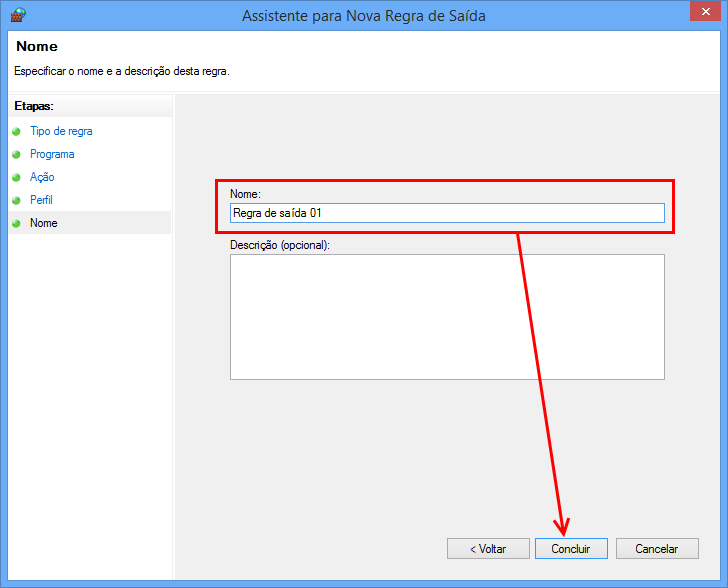Viewport: 728px width, 588px height.
Task: Select the Perfil step
Action: tap(41, 200)
